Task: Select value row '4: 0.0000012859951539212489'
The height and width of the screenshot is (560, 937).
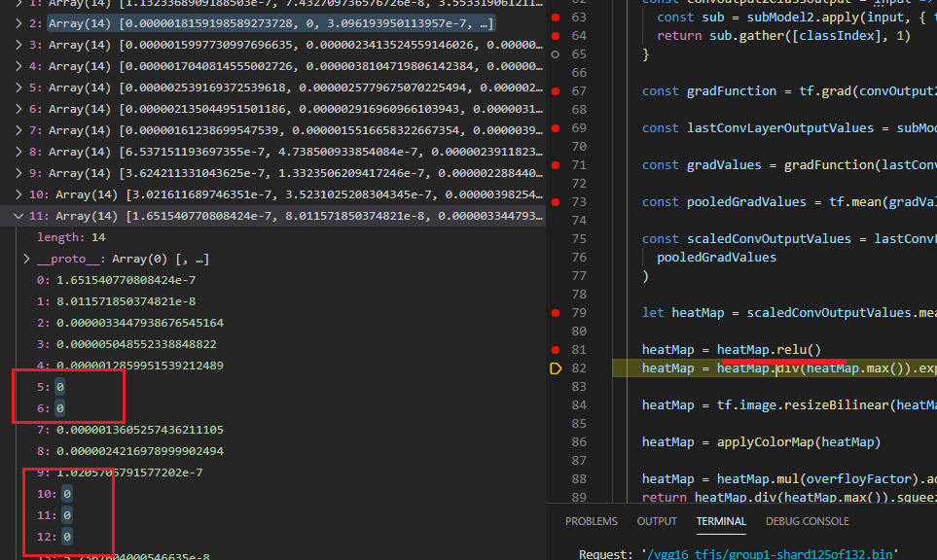Action: pos(130,366)
